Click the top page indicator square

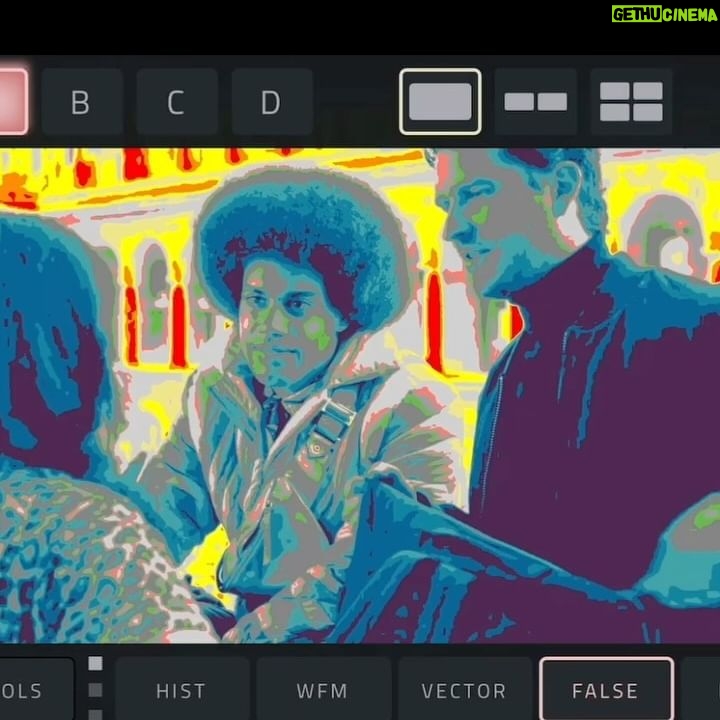pos(95,663)
